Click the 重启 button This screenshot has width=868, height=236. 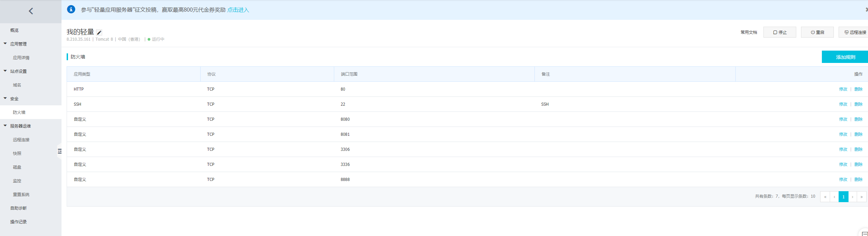pyautogui.click(x=817, y=32)
